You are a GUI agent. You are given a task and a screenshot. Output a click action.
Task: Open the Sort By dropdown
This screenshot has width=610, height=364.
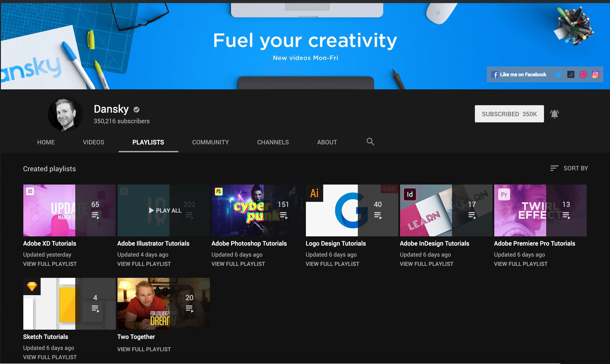point(569,168)
